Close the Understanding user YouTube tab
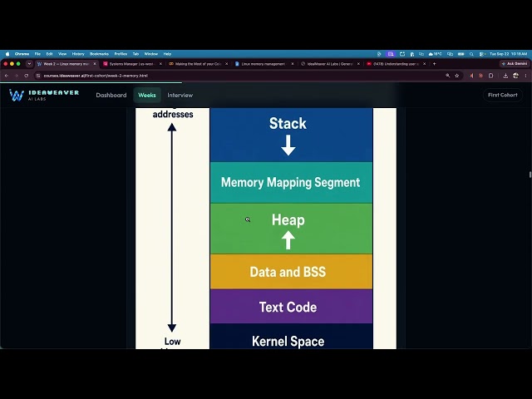 pos(424,64)
